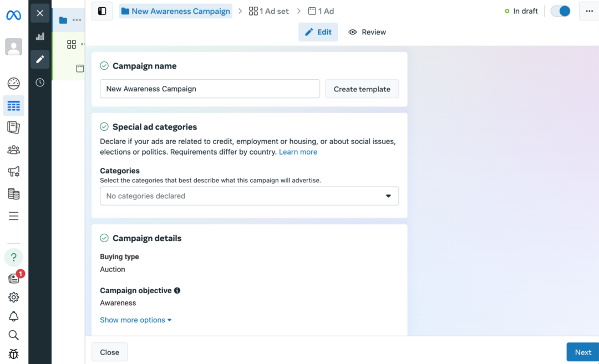Open Audiences people icon in sidebar

click(13, 150)
